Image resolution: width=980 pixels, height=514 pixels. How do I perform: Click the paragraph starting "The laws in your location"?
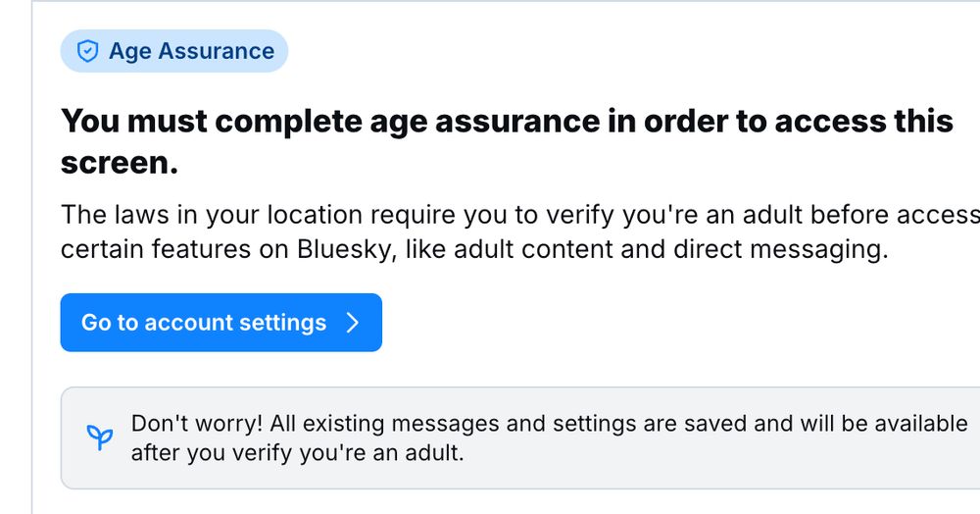[x=520, y=232]
